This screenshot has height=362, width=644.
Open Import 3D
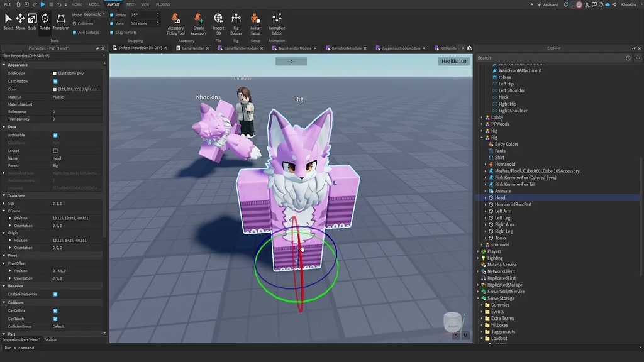[218, 24]
